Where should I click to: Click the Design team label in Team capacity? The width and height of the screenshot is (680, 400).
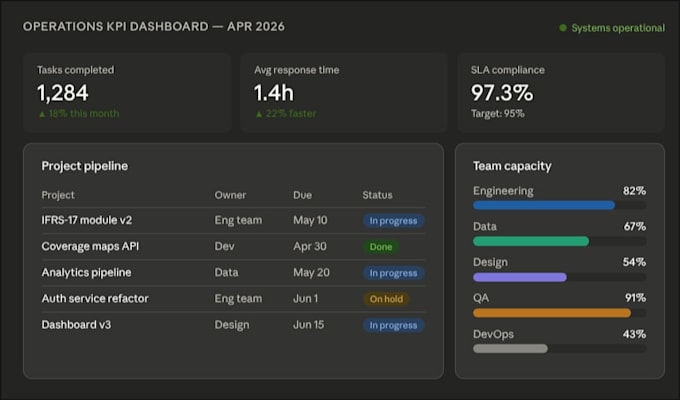tap(490, 262)
